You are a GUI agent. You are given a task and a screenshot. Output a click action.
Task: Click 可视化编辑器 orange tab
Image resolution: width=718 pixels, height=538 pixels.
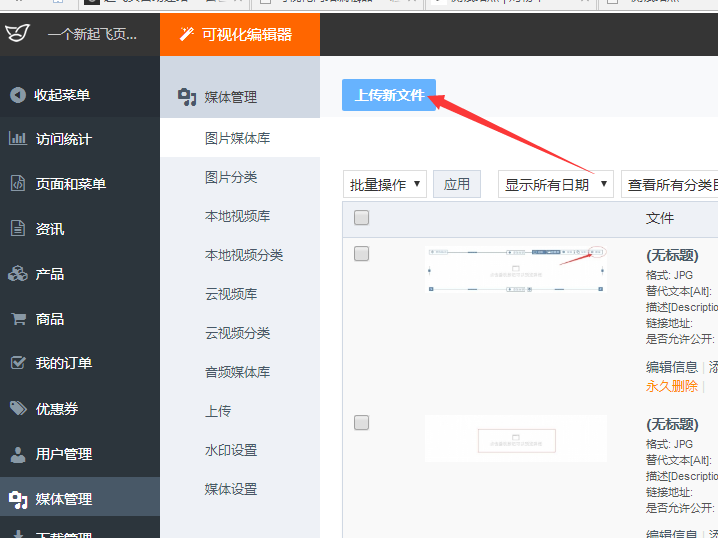[x=240, y=34]
